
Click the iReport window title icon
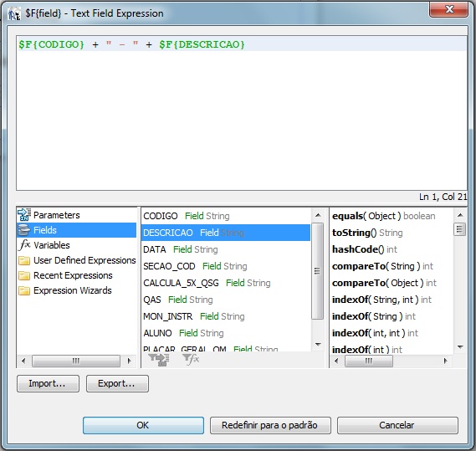tap(14, 13)
